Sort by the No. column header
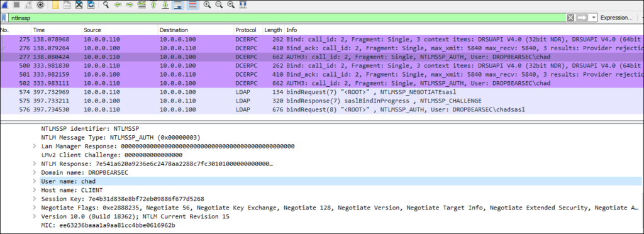 tap(16, 30)
